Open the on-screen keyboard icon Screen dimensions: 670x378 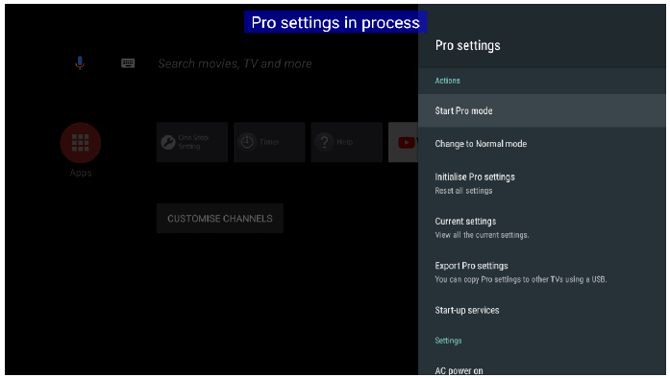(128, 63)
